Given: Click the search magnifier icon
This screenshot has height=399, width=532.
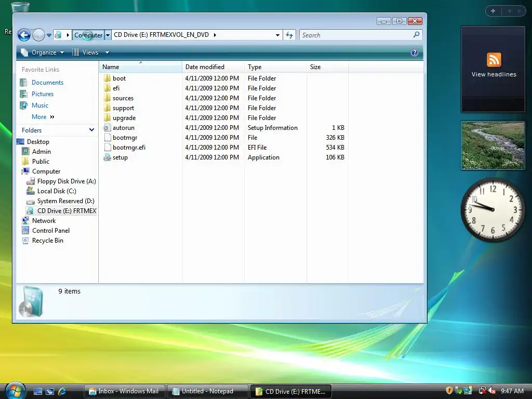Looking at the screenshot, I should [x=416, y=35].
